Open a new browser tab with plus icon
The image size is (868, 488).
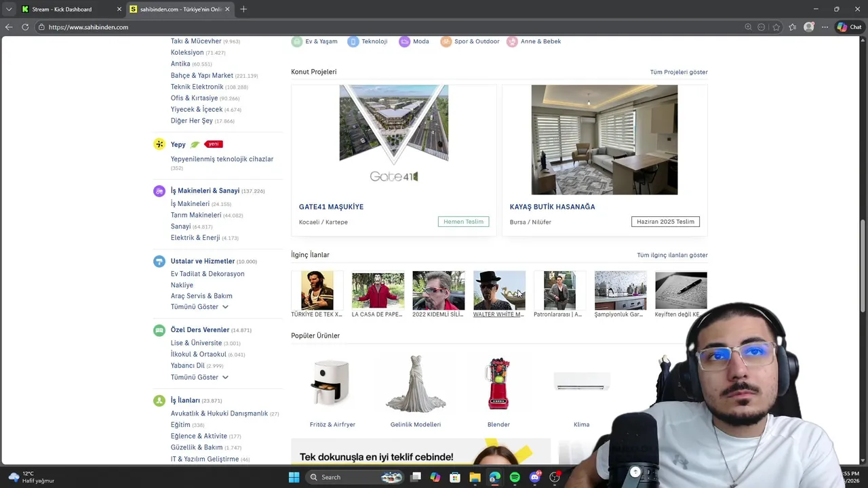pyautogui.click(x=243, y=9)
